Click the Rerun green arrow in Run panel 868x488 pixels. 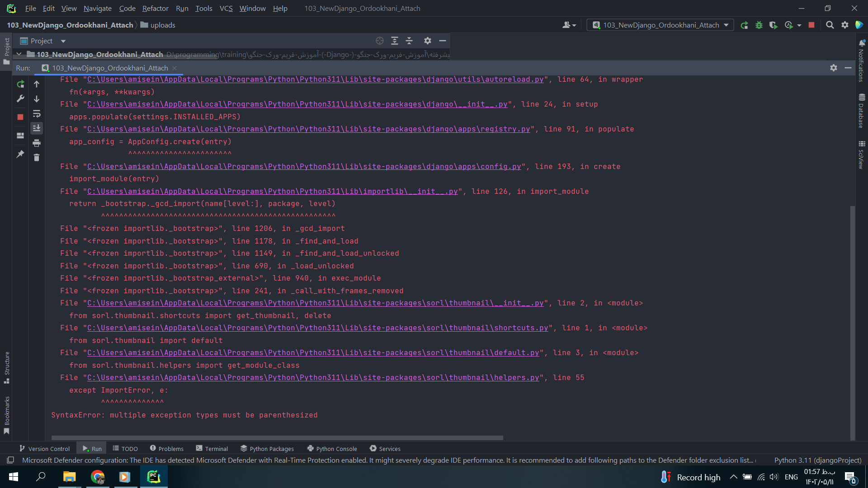tap(20, 84)
